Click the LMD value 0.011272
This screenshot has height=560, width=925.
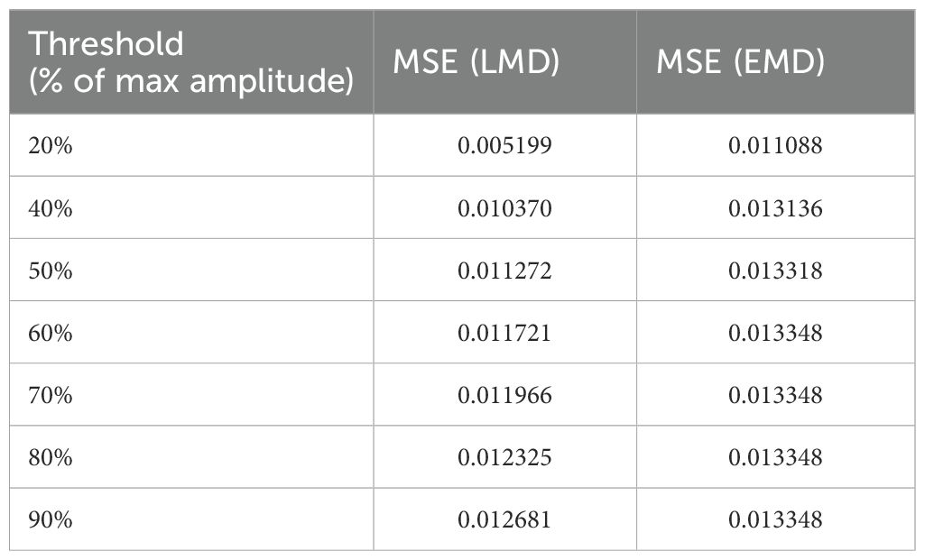coord(504,271)
